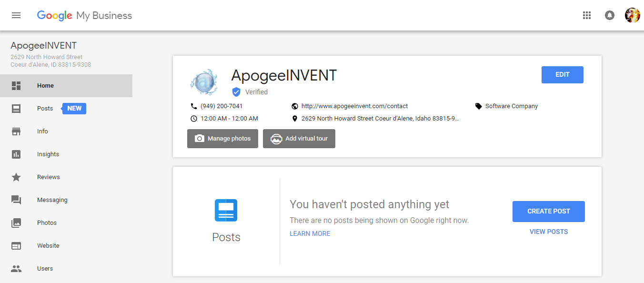Click the CREATE POST button

pyautogui.click(x=549, y=212)
